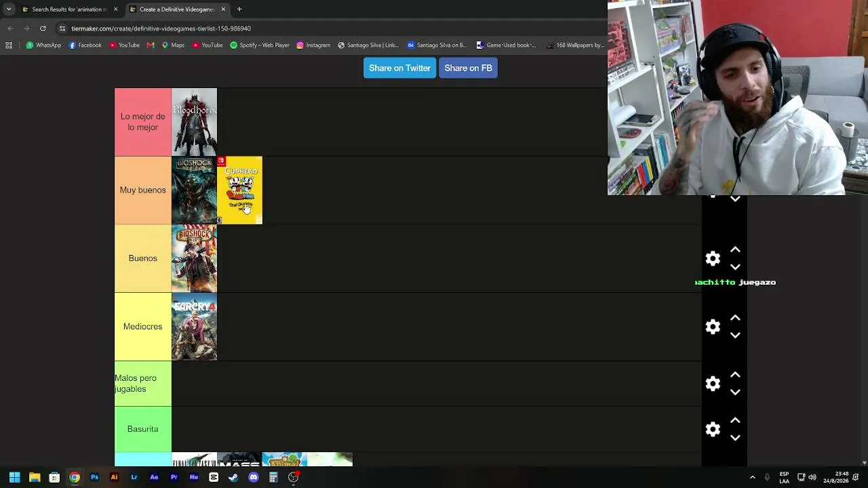Click the 'Buenos' tier label
Viewport: 868px width, 488px height.
pyautogui.click(x=143, y=258)
